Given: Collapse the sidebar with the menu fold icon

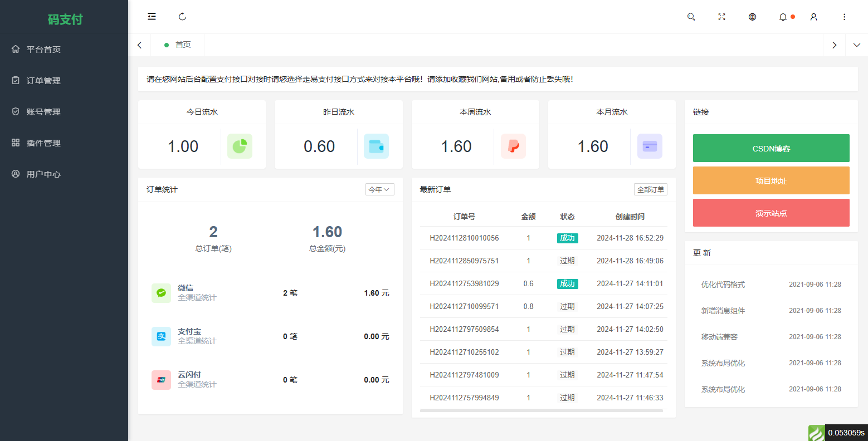Looking at the screenshot, I should pyautogui.click(x=152, y=17).
